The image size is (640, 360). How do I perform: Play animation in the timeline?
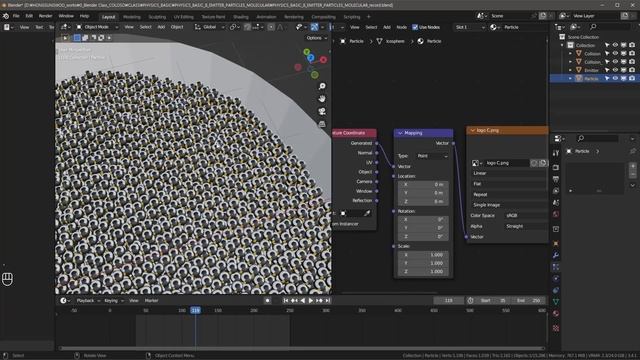point(311,300)
